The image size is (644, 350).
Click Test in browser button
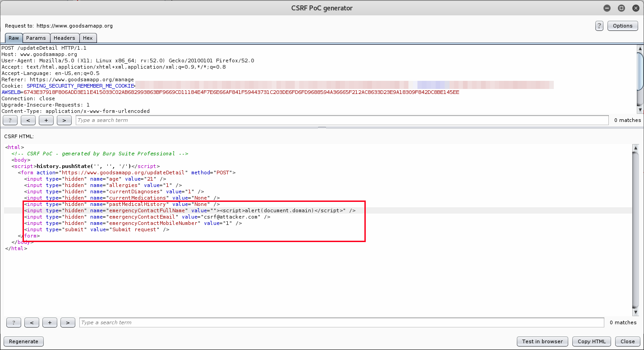(x=543, y=341)
